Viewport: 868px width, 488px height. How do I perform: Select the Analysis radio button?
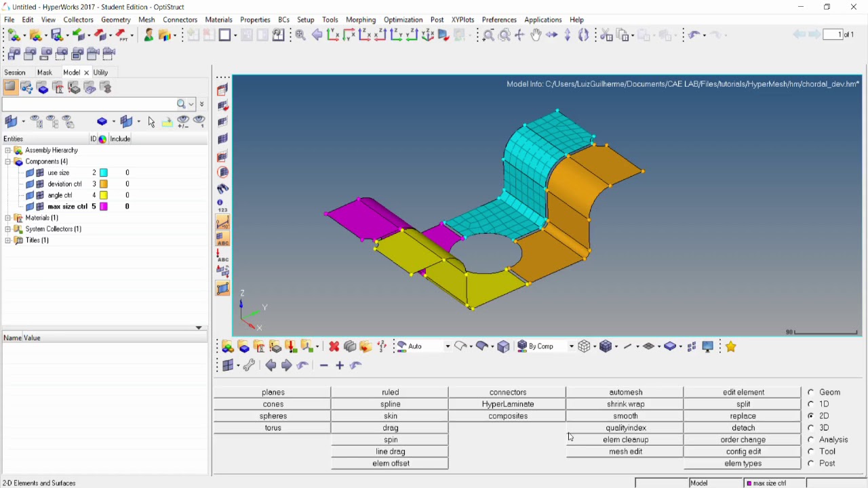coord(810,439)
